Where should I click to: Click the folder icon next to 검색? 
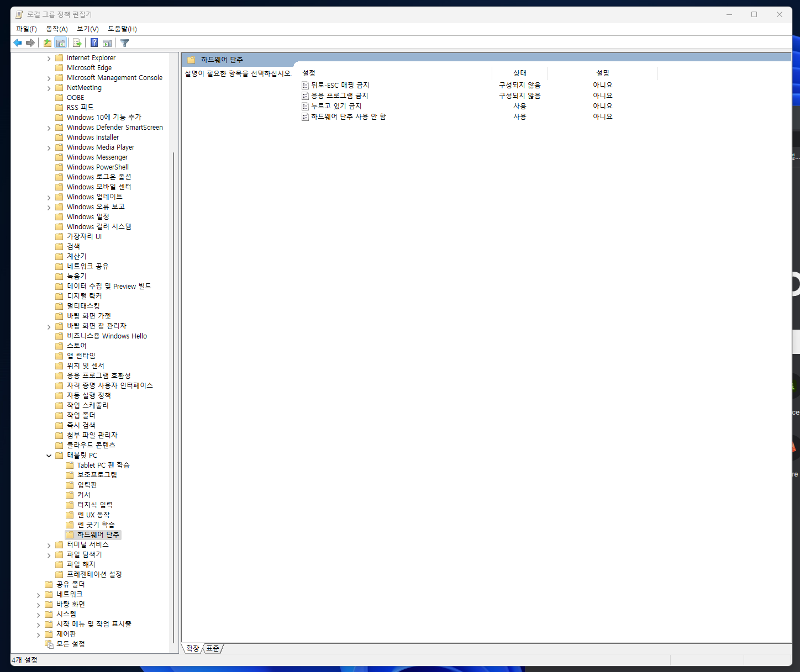59,246
